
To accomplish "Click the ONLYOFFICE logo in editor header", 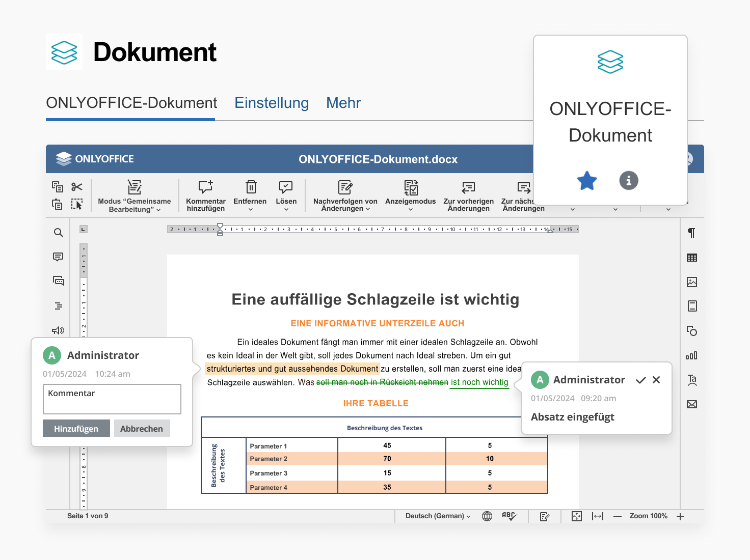I will pyautogui.click(x=95, y=159).
